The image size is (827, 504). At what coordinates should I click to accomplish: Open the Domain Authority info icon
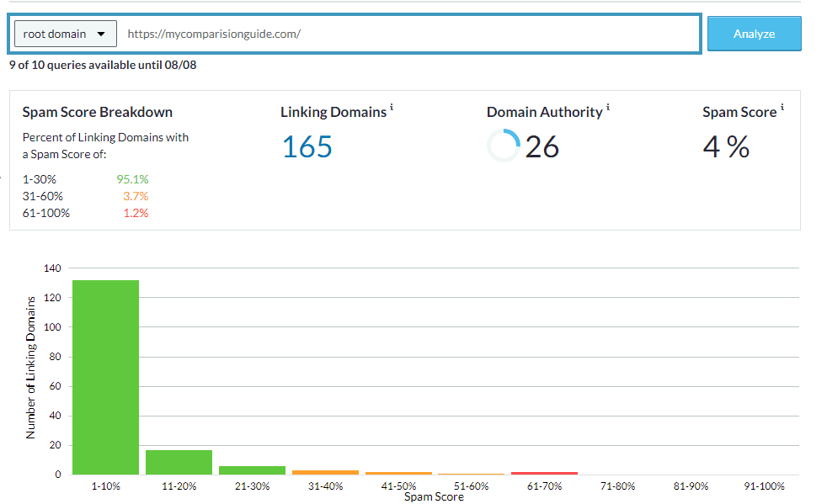607,107
